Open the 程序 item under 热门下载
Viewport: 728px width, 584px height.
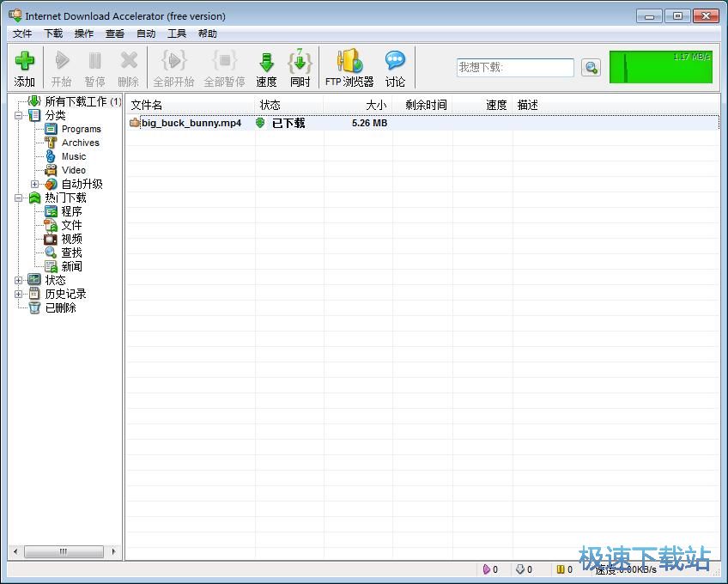point(71,211)
